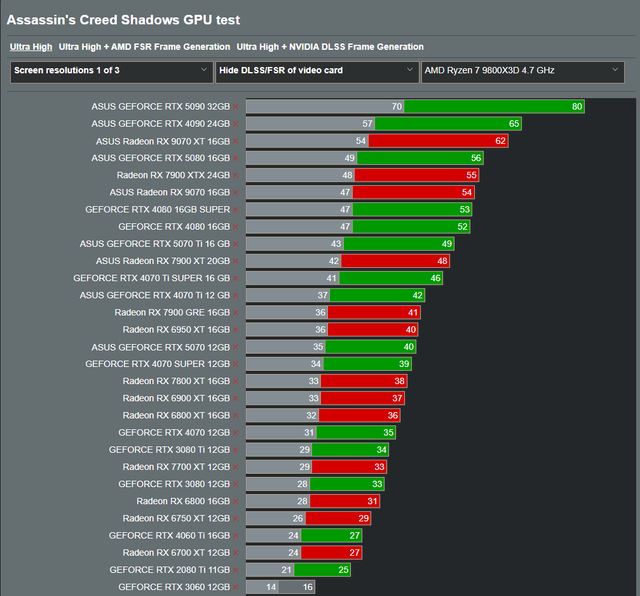This screenshot has height=596, width=640.
Task: Remove GEFORCE RTX 4070 SUPER 12GB with X
Action: tap(236, 364)
